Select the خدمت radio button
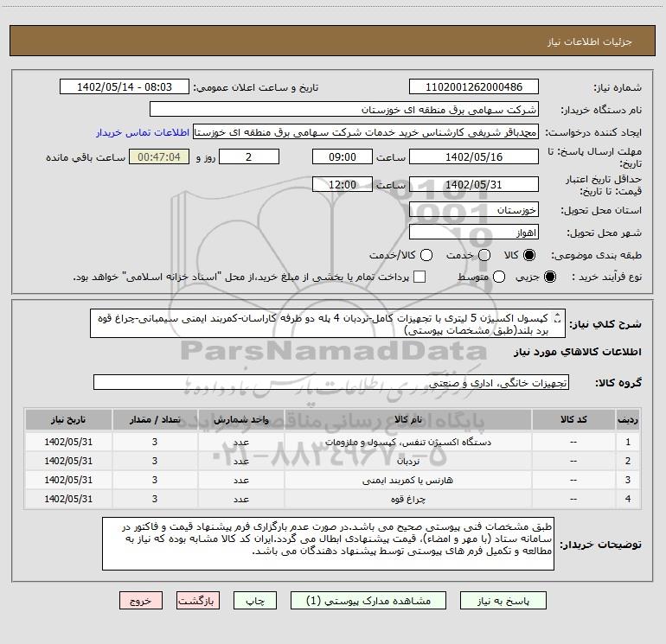Viewport: 666px width, 644px height. tap(484, 256)
